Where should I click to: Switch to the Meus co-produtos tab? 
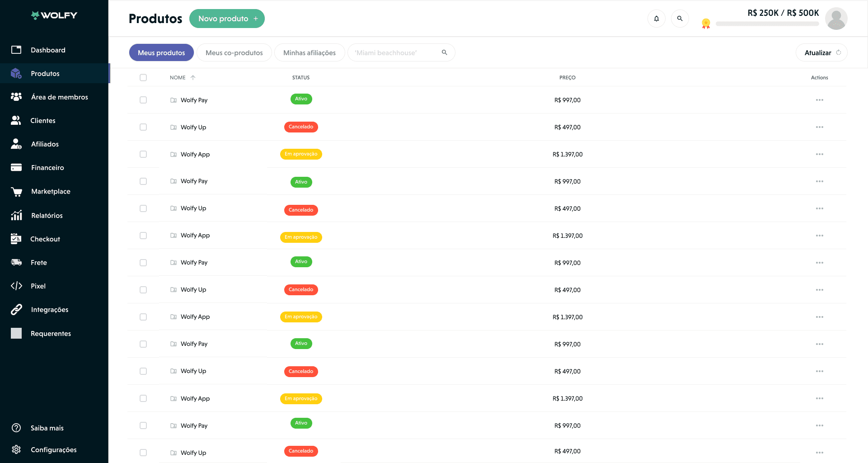click(234, 52)
